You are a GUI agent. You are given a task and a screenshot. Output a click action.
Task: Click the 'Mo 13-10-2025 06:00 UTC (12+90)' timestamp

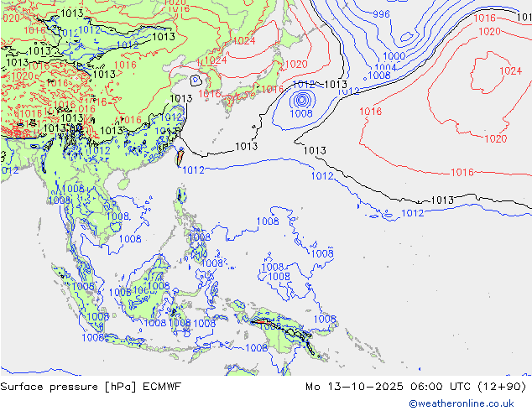click(x=415, y=387)
